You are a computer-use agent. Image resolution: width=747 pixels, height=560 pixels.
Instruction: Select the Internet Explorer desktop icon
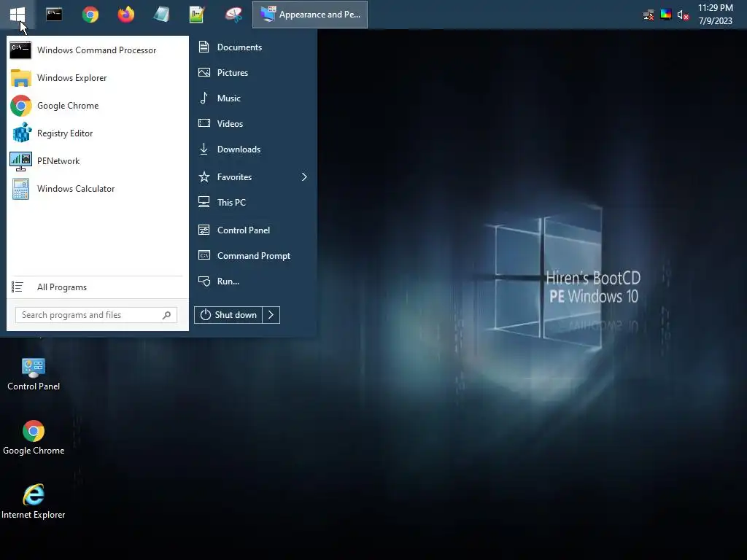tap(34, 502)
